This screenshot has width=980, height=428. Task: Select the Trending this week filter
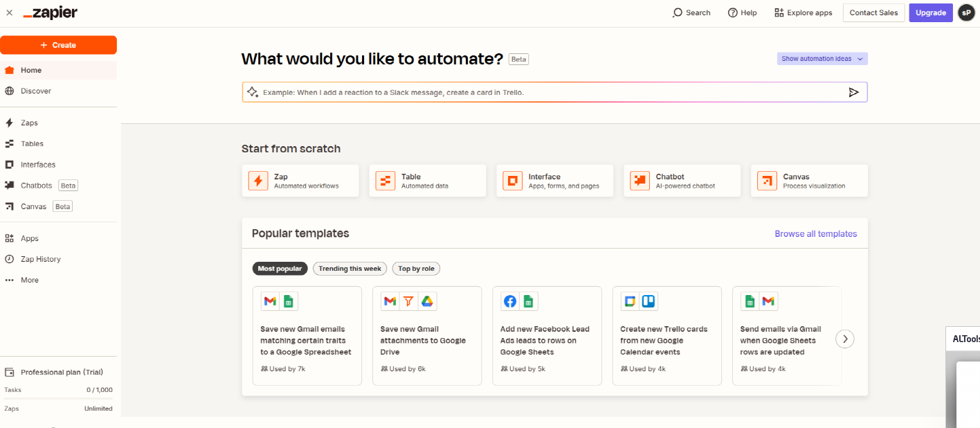[350, 269]
